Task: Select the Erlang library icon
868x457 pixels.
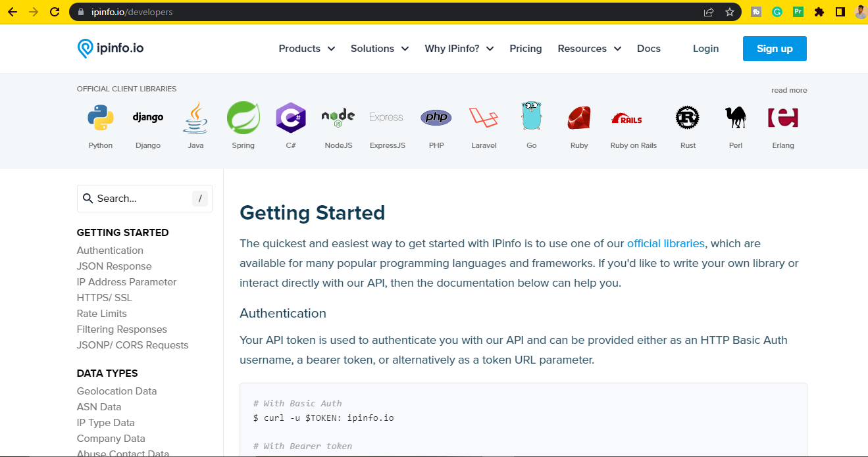Action: click(783, 118)
